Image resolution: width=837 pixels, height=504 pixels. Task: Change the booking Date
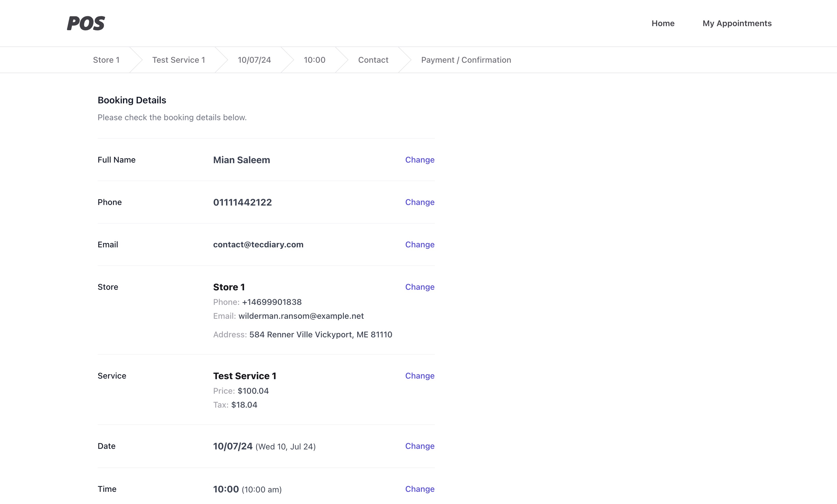click(420, 446)
